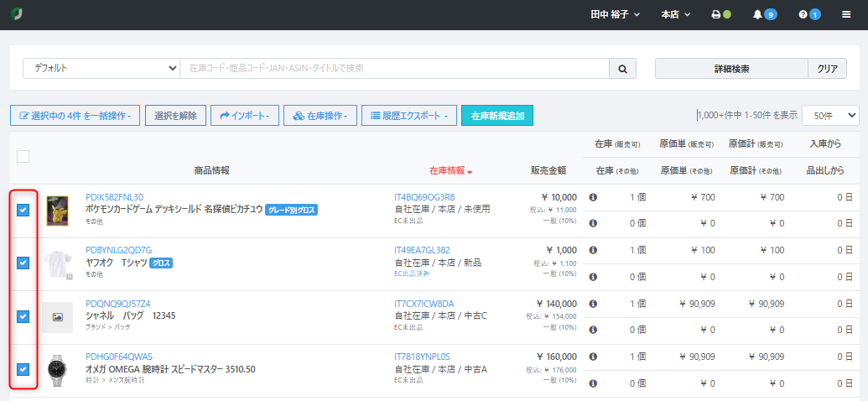The height and width of the screenshot is (401, 868).
Task: Open stock link IT7CX7ICW8DA
Action: [x=424, y=304]
